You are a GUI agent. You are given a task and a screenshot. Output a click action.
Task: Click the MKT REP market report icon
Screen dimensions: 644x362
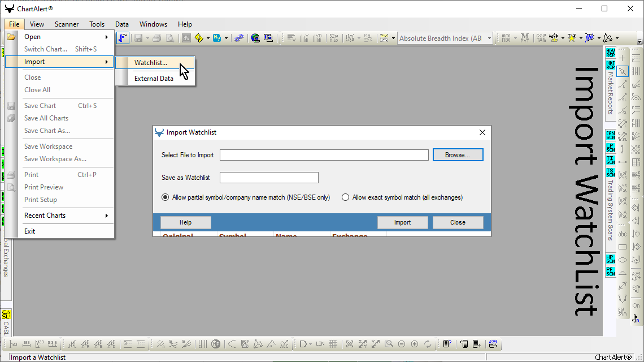(610, 65)
